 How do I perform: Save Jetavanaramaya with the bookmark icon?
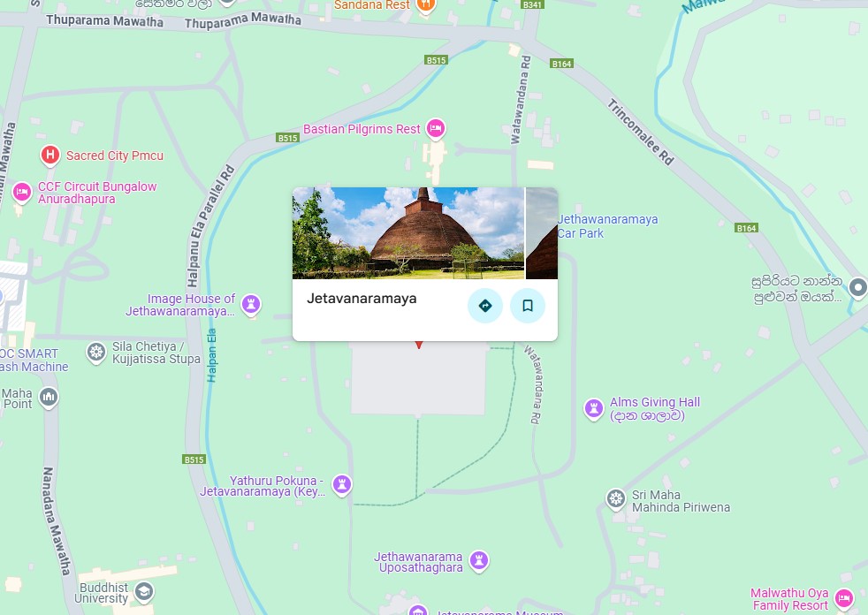click(528, 306)
